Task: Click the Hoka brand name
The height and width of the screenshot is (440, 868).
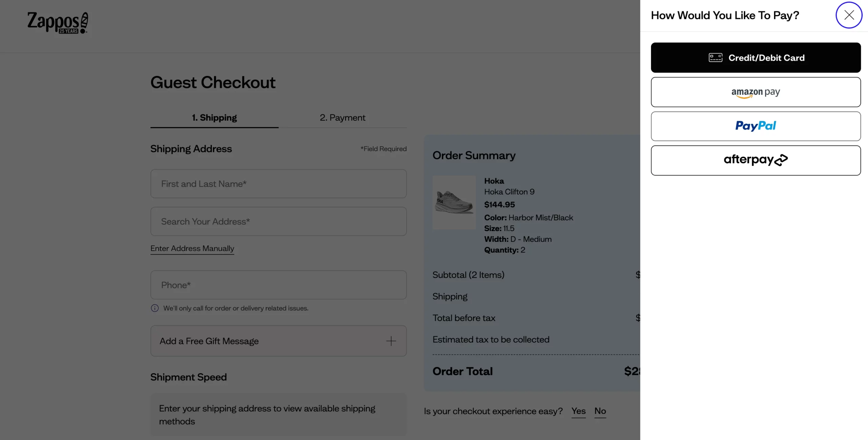Action: point(494,181)
